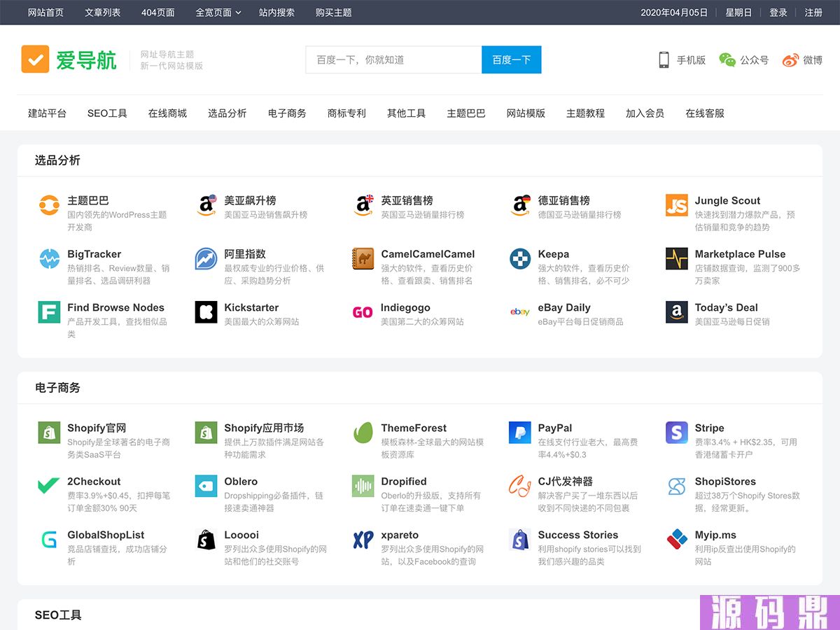Click the Dropified waveform icon
Screen dimensions: 840x630
[x=363, y=486]
